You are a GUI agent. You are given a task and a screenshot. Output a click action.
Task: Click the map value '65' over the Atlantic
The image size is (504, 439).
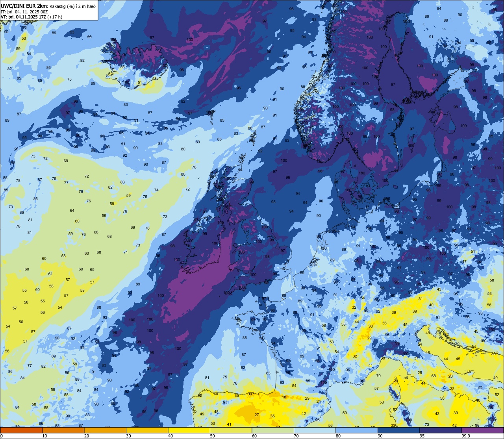92,269
